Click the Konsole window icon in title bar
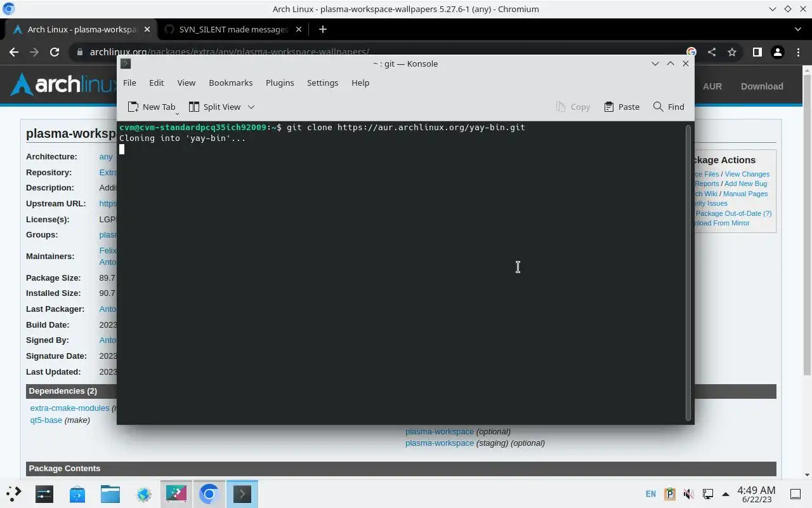The width and height of the screenshot is (812, 508). pos(126,63)
